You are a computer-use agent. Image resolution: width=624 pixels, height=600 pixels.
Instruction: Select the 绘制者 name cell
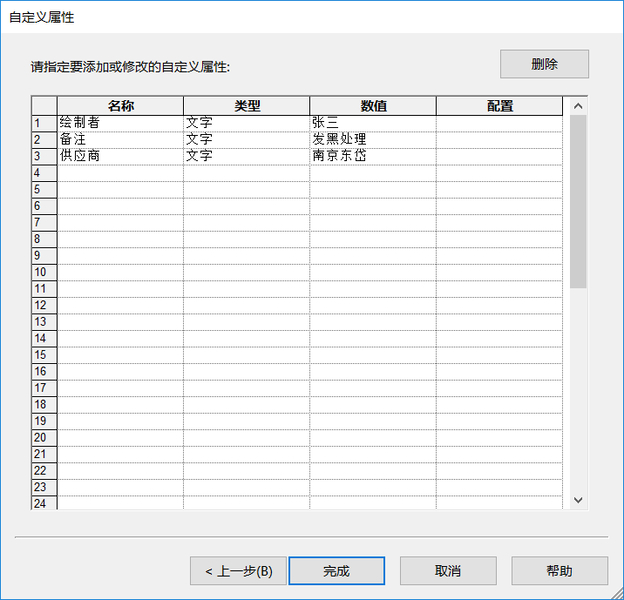click(121, 123)
